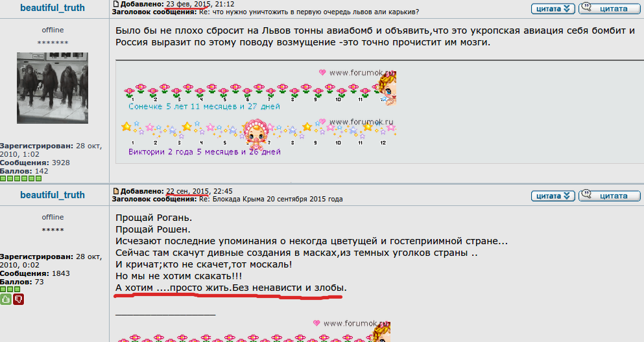Screen dimensions: 644x342
Task: Click the line 'А хотим ....просто жить.Без ненависти и злобы.'
Action: [231, 288]
